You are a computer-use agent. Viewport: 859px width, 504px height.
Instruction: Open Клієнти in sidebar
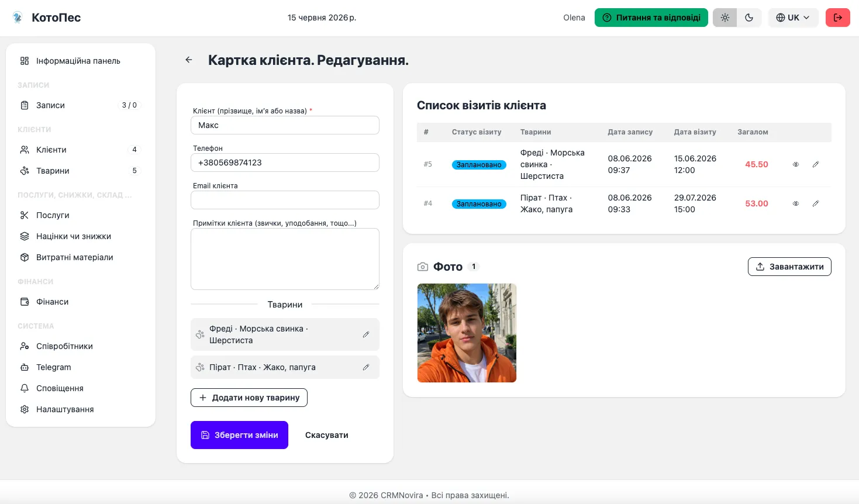pyautogui.click(x=81, y=150)
